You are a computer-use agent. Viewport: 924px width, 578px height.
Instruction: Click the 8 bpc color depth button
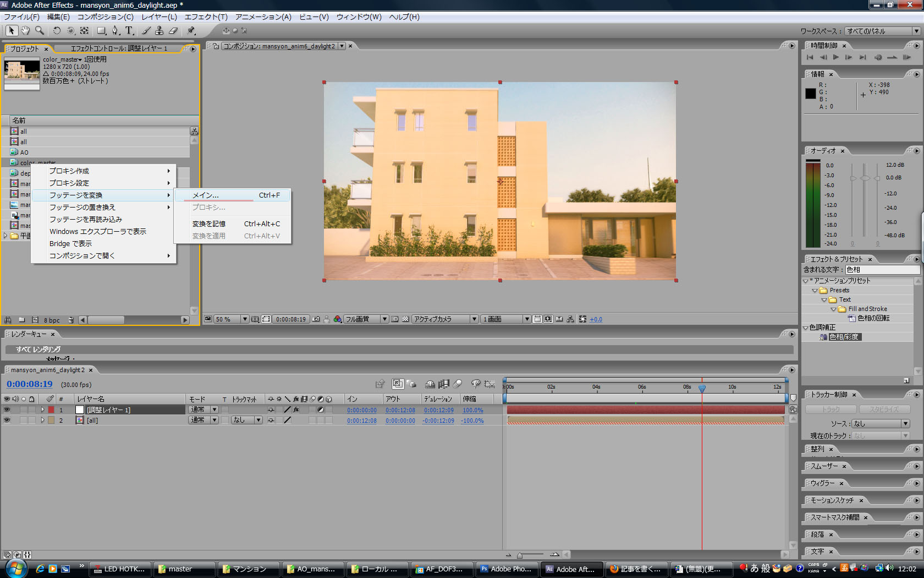tap(52, 320)
